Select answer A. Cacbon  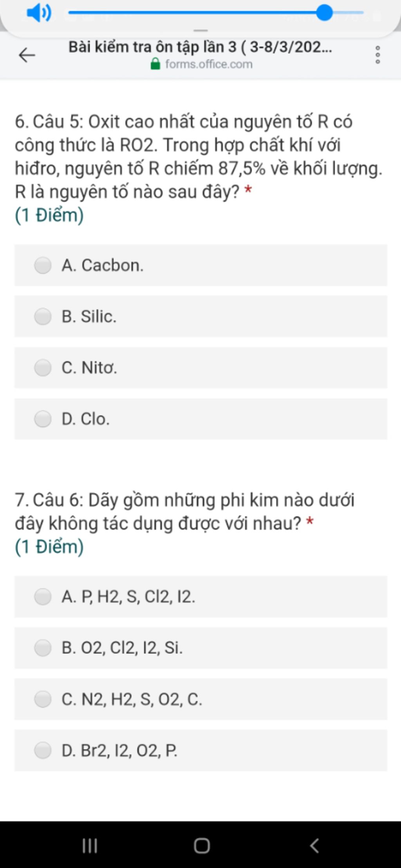tap(201, 265)
